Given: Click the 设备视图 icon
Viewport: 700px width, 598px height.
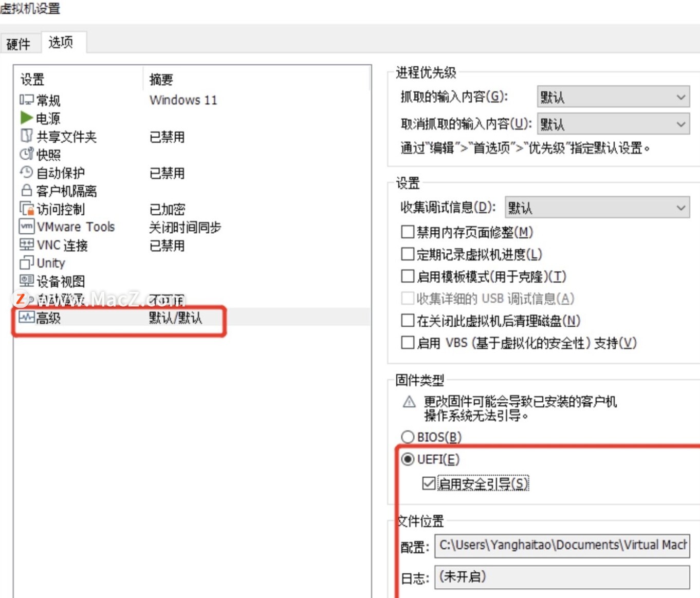Looking at the screenshot, I should pyautogui.click(x=27, y=281).
